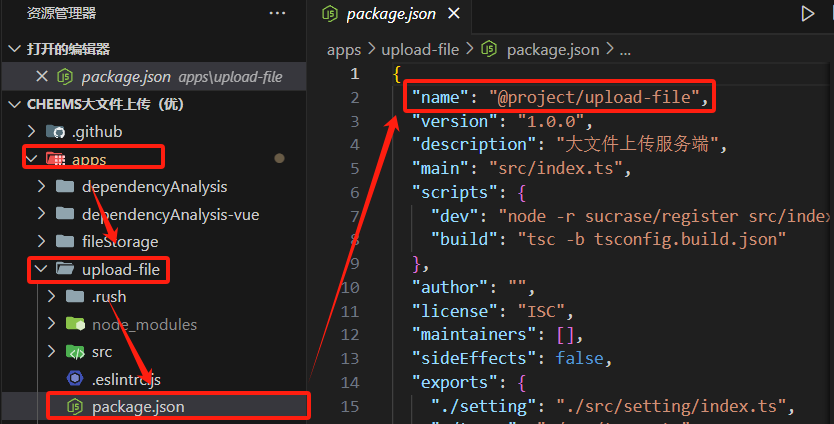Click the .eslintrc.js ESLint icon
This screenshot has height=424, width=834.
click(x=75, y=379)
